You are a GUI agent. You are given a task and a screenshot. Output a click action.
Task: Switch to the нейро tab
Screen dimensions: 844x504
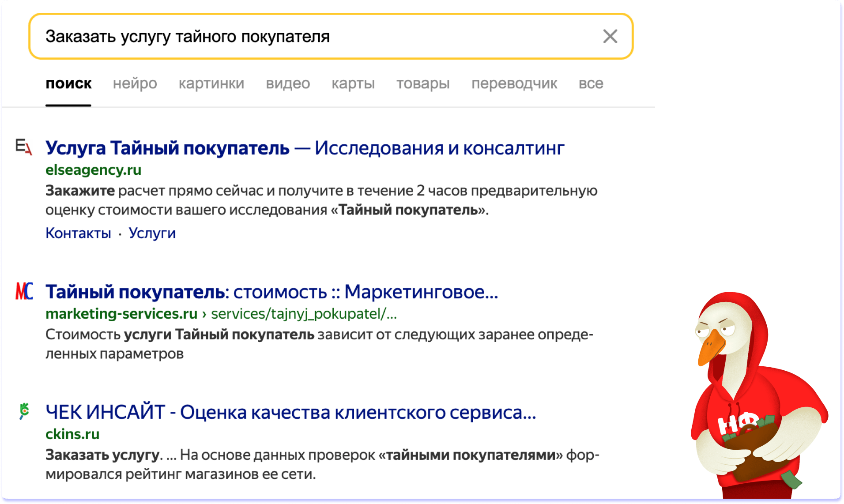(x=135, y=83)
